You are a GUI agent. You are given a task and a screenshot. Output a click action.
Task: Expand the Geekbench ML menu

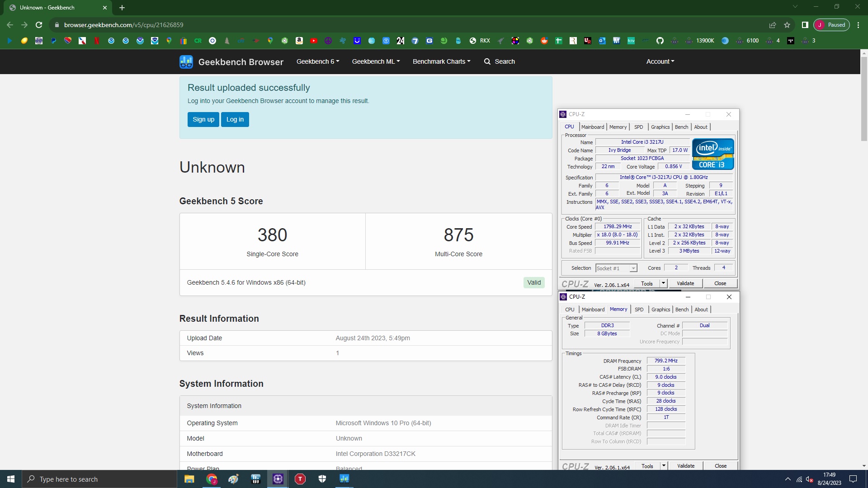(376, 61)
